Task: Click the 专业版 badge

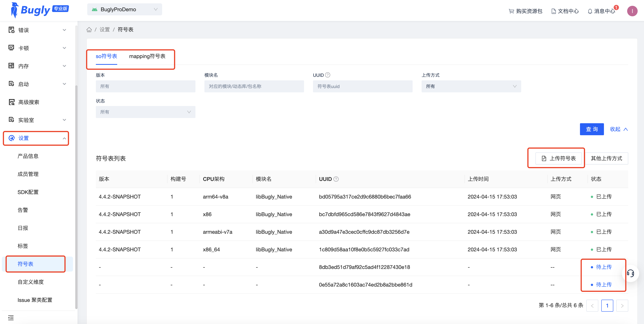Action: (x=60, y=9)
